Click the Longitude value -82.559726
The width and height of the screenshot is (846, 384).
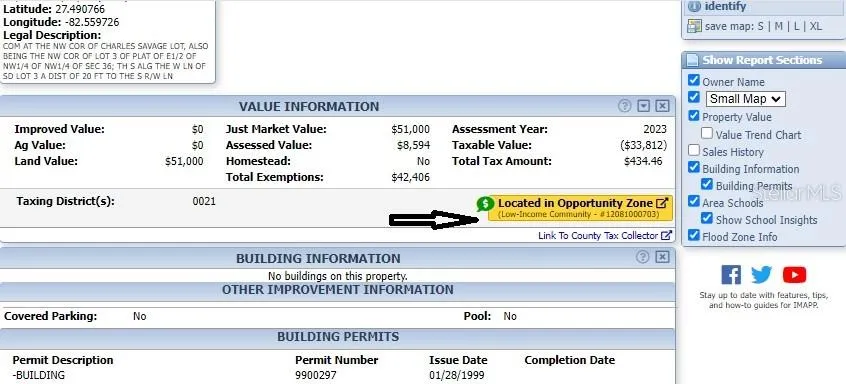pos(92,23)
